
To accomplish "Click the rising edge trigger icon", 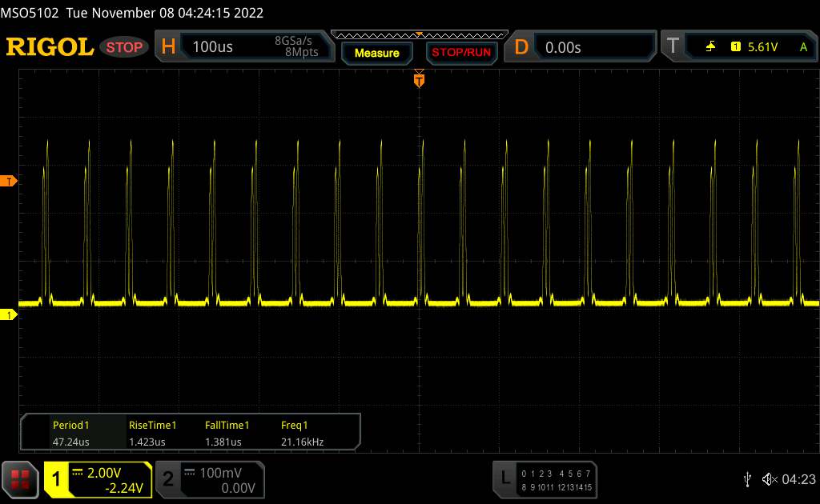I will [710, 47].
